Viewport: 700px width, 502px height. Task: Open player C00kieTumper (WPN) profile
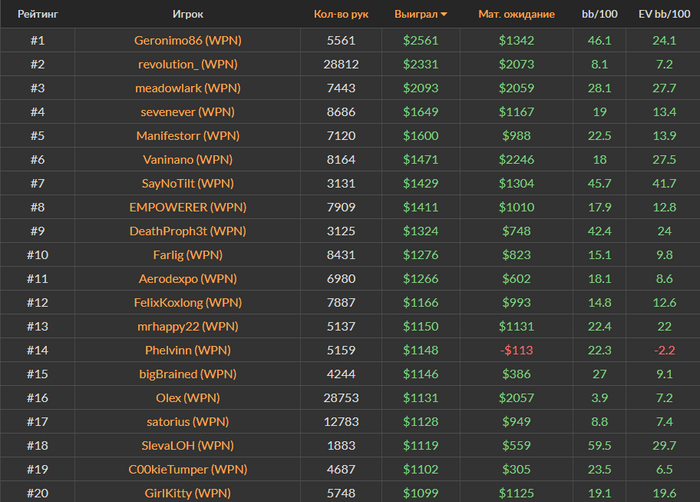tap(188, 469)
